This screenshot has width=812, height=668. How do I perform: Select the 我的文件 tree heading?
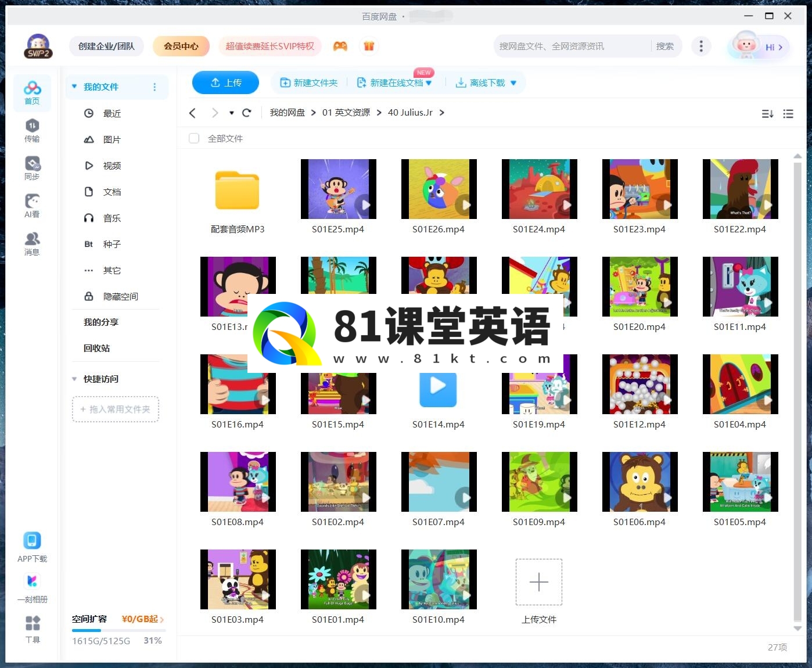point(101,87)
